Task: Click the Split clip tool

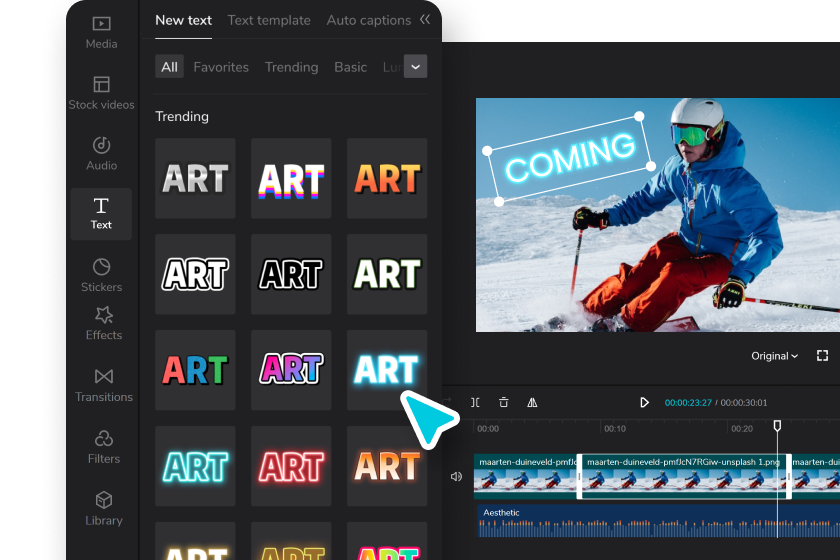Action: pos(475,402)
